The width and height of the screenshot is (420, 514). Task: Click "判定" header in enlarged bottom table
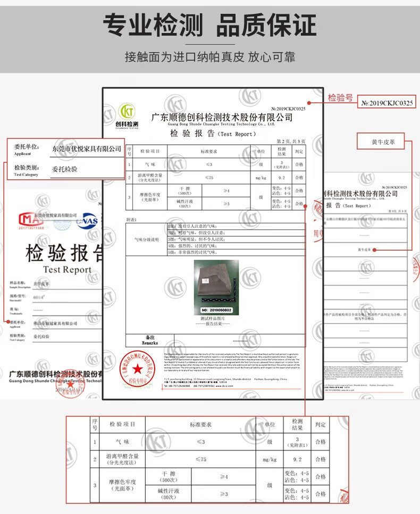[x=320, y=425]
